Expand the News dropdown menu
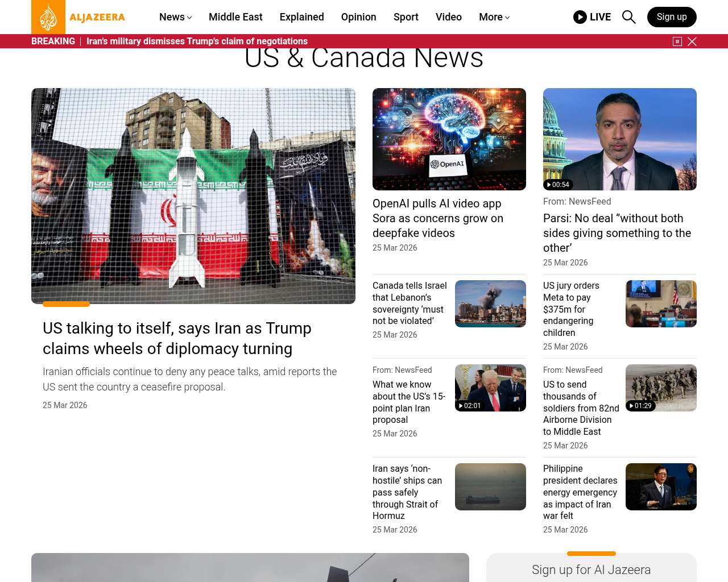Image resolution: width=728 pixels, height=582 pixels. (175, 17)
